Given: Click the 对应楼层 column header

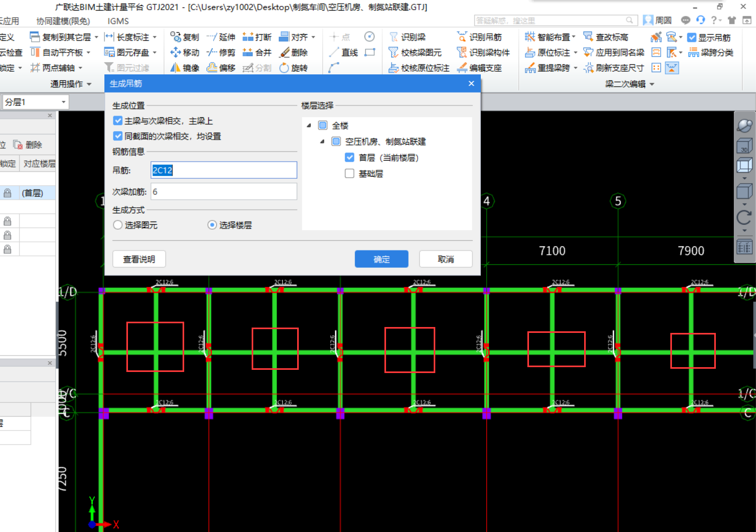Looking at the screenshot, I should [x=39, y=163].
